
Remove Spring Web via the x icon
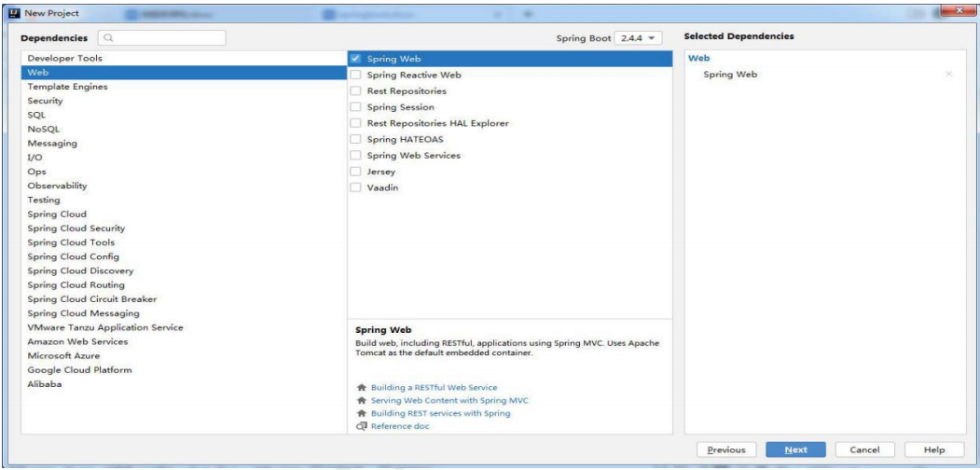948,75
